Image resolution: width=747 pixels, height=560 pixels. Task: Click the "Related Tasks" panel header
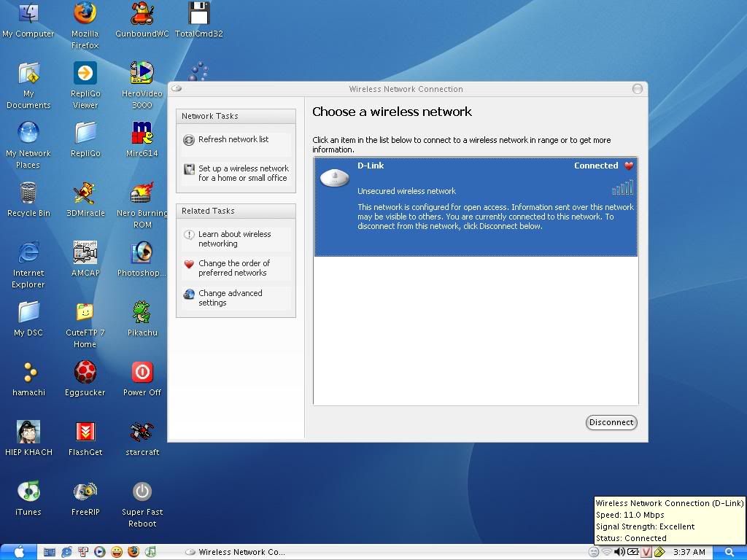(x=236, y=211)
